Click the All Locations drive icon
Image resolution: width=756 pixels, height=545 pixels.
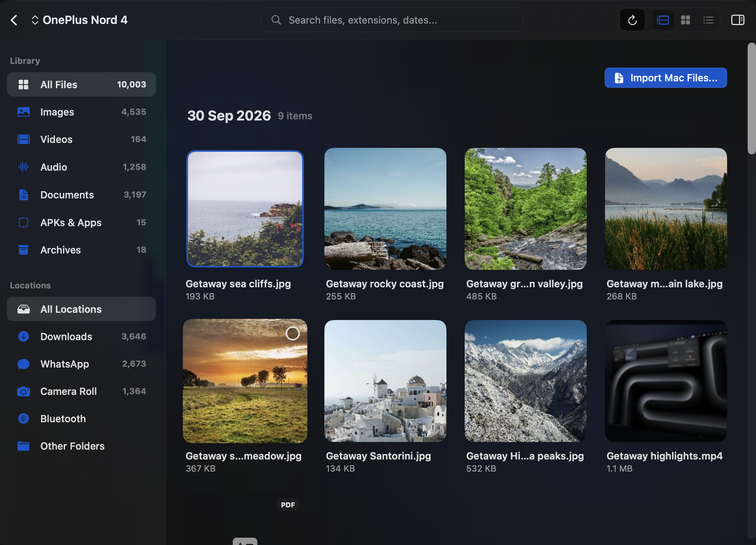point(23,309)
